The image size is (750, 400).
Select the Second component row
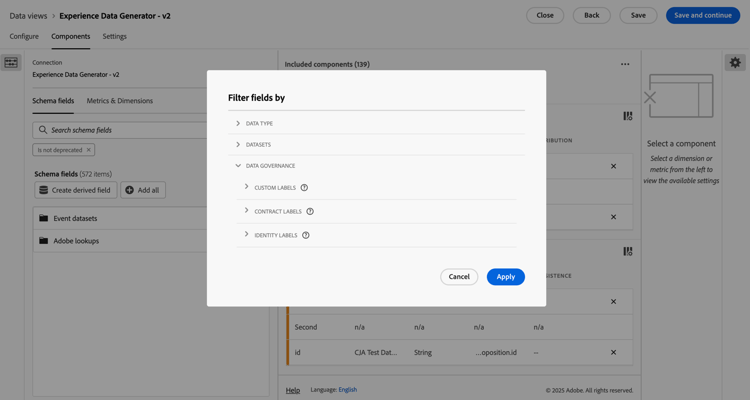coord(459,327)
